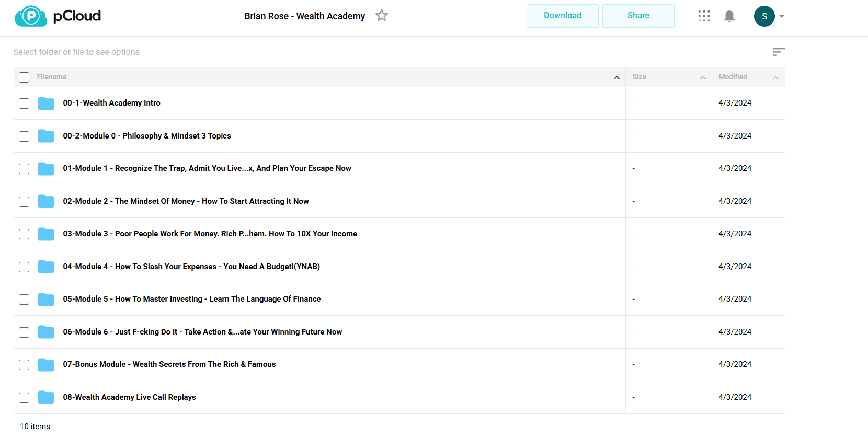Open 02-Module 2 - The Mindset Of Money folder

pyautogui.click(x=186, y=201)
